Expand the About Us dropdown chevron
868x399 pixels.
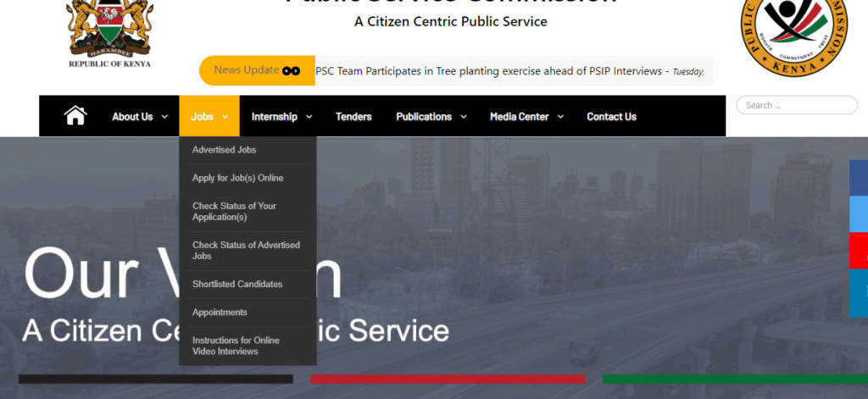pyautogui.click(x=164, y=117)
